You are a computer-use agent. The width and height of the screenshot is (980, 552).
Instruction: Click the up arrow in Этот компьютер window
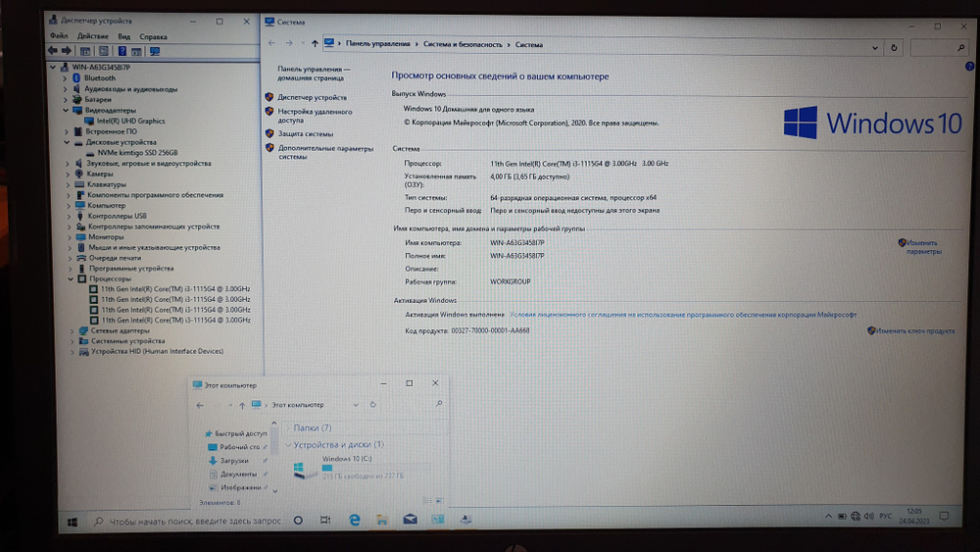tap(242, 406)
